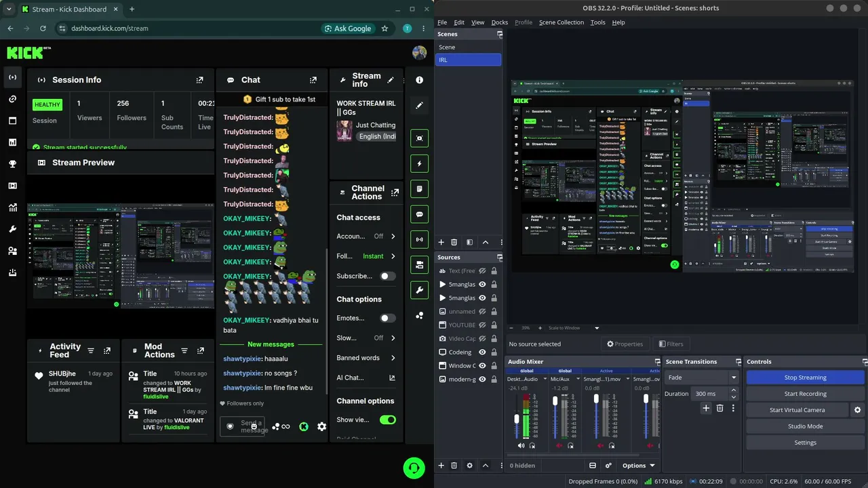The image size is (868, 488).
Task: Open the wrench settings icon in Kick left sidebar
Action: tap(12, 229)
